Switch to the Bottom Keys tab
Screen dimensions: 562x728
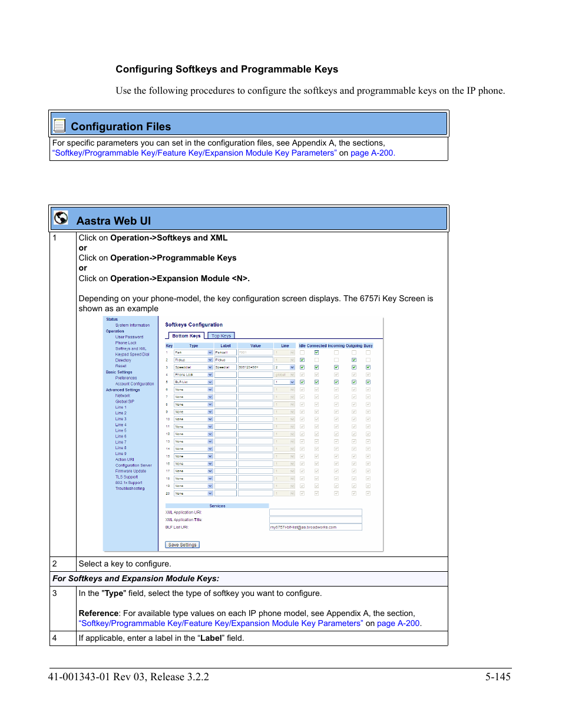(x=186, y=336)
